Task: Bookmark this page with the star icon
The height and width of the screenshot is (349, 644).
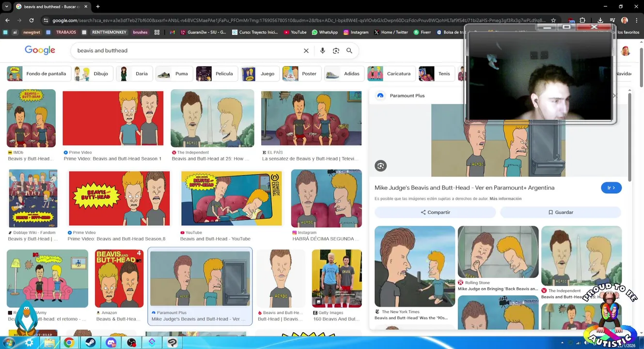Action: pyautogui.click(x=553, y=20)
